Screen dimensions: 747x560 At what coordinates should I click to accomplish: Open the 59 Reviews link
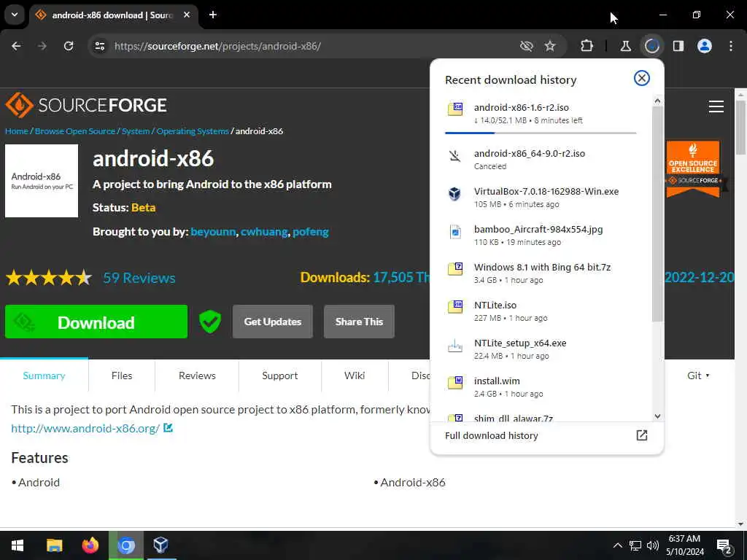139,278
